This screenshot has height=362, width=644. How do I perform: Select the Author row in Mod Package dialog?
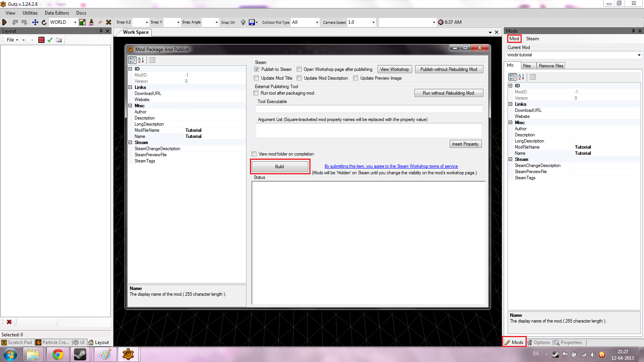pyautogui.click(x=187, y=112)
